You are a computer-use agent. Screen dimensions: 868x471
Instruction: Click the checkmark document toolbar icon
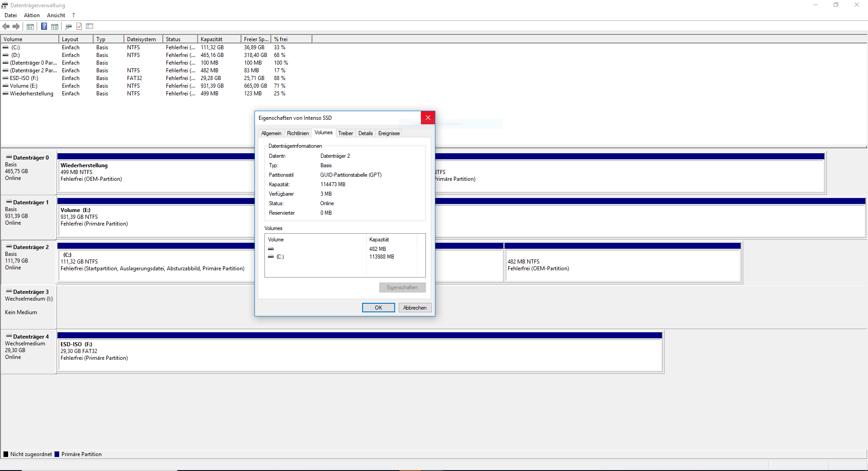(x=79, y=26)
